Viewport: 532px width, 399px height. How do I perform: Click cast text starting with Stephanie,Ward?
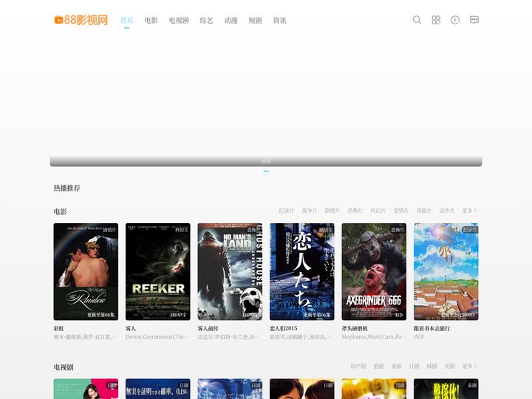(x=374, y=337)
